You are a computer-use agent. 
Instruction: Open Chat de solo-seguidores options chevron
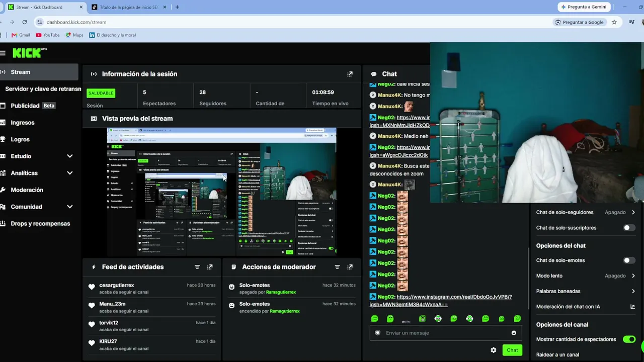(633, 213)
